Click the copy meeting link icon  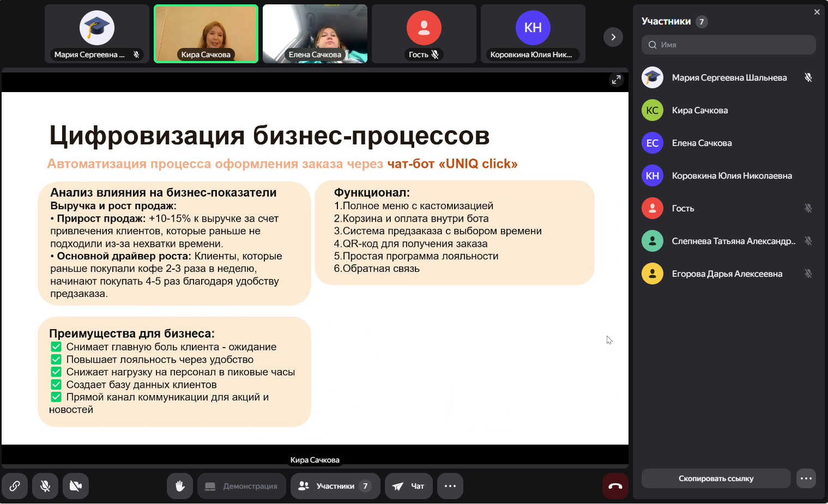click(15, 486)
